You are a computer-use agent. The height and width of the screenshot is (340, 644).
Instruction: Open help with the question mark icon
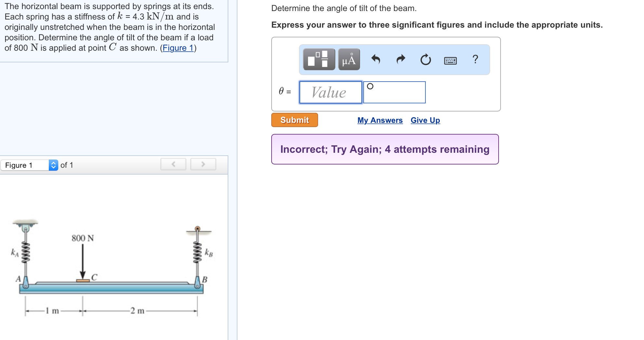pos(475,59)
